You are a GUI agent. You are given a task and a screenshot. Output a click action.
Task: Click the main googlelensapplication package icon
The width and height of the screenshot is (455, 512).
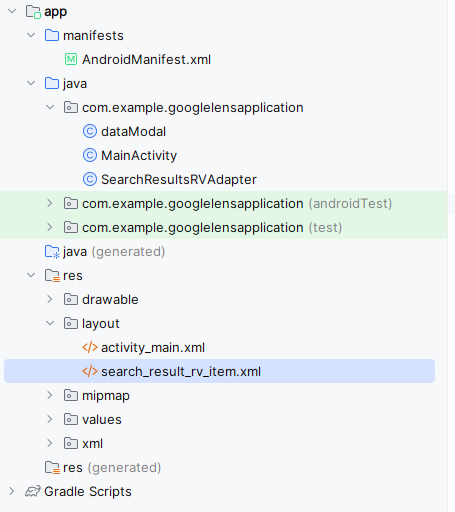[x=71, y=107]
